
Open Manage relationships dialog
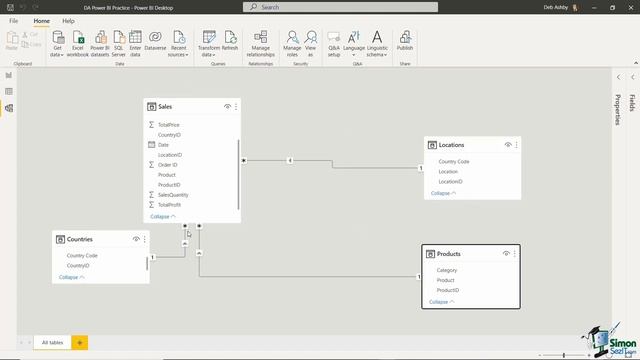(x=260, y=44)
